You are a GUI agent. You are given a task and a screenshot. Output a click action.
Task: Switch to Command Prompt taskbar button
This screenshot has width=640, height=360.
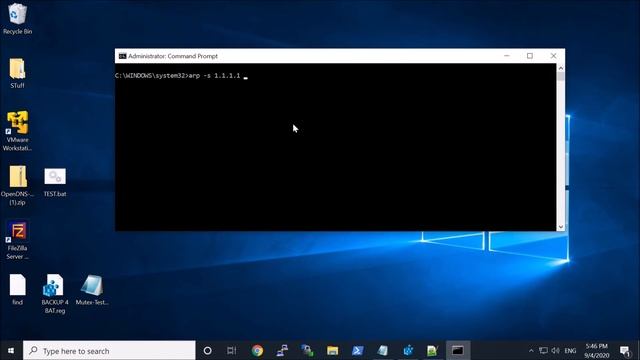pyautogui.click(x=458, y=350)
